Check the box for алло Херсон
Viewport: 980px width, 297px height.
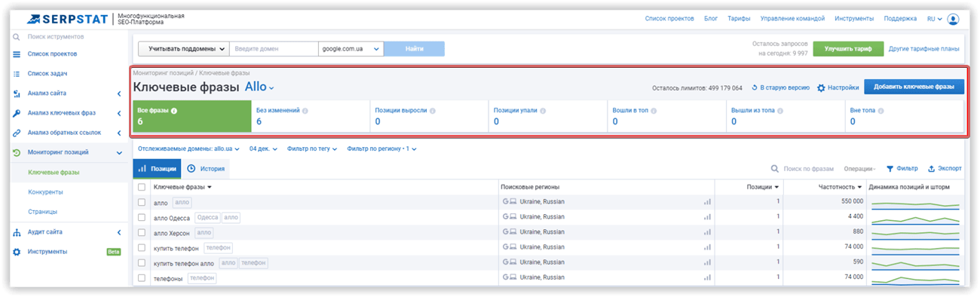(142, 233)
